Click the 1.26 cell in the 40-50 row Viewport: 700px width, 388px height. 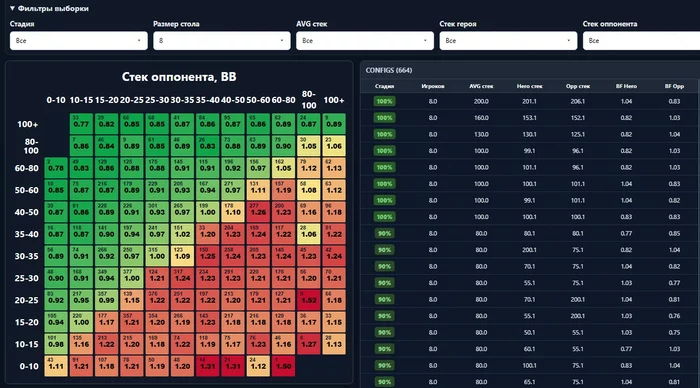coord(258,212)
